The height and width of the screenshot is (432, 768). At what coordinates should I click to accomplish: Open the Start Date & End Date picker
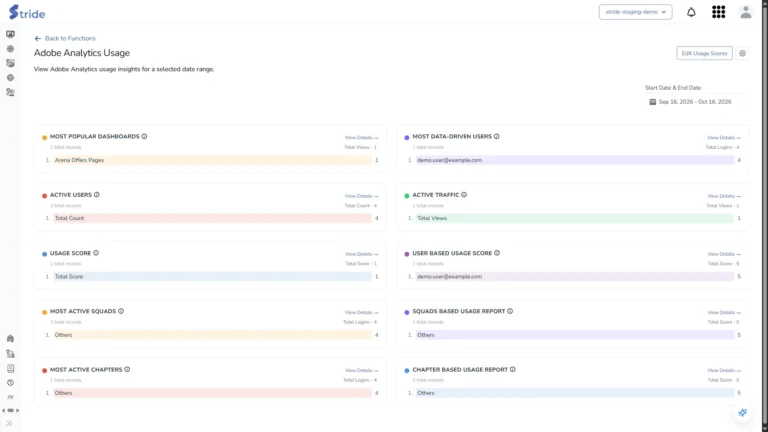pos(696,102)
